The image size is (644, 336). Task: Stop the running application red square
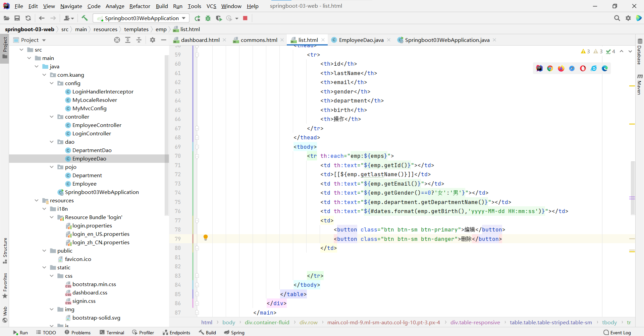tap(245, 18)
